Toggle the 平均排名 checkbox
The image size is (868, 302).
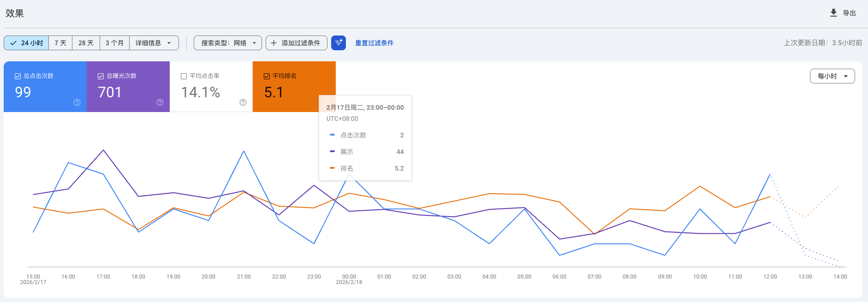(x=267, y=76)
